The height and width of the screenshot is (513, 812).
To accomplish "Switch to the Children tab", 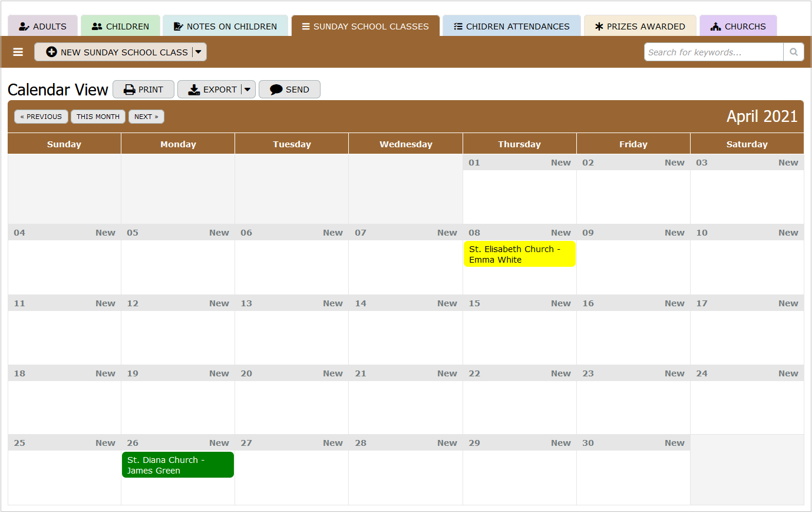I will [x=120, y=27].
